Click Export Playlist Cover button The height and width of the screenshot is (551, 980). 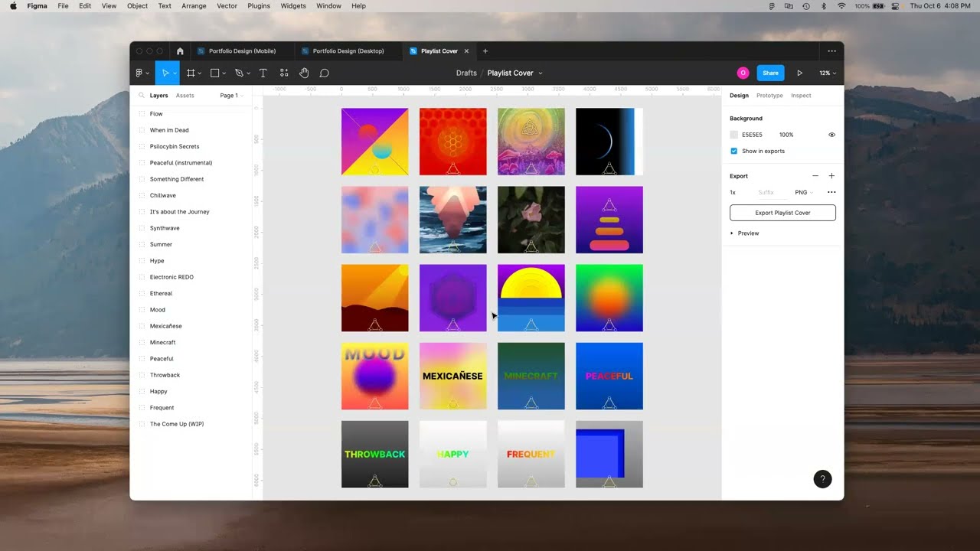[782, 213]
